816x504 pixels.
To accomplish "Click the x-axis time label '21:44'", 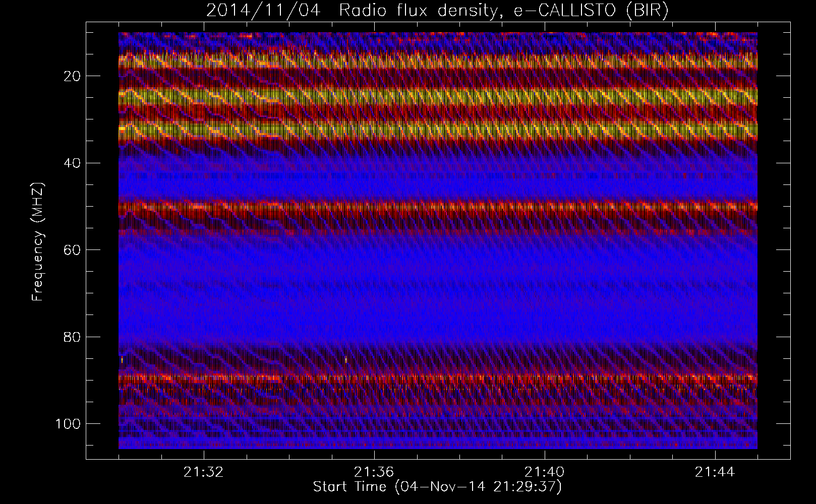I will tap(715, 472).
